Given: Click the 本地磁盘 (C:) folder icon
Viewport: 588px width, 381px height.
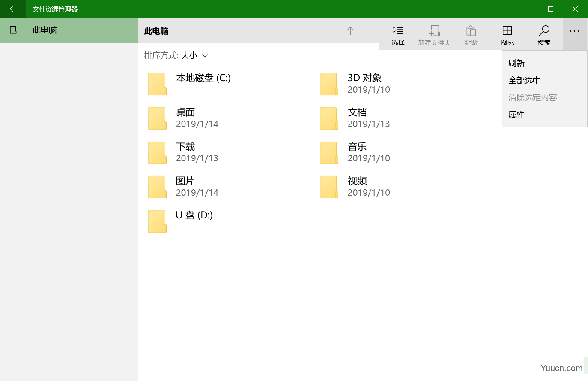Looking at the screenshot, I should (157, 84).
